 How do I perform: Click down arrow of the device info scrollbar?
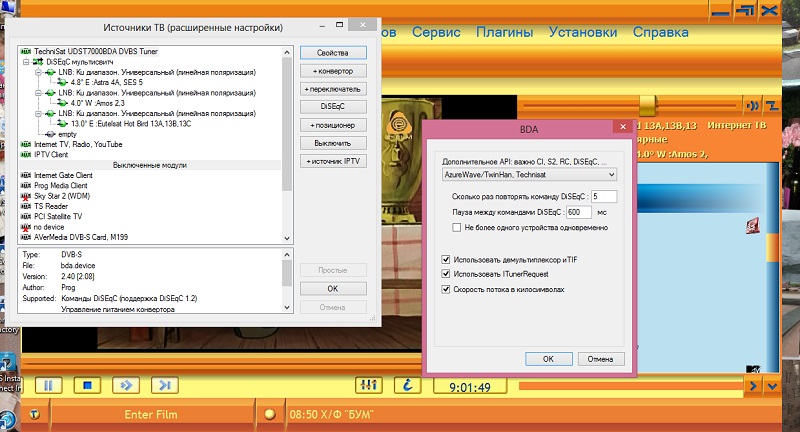pos(287,308)
